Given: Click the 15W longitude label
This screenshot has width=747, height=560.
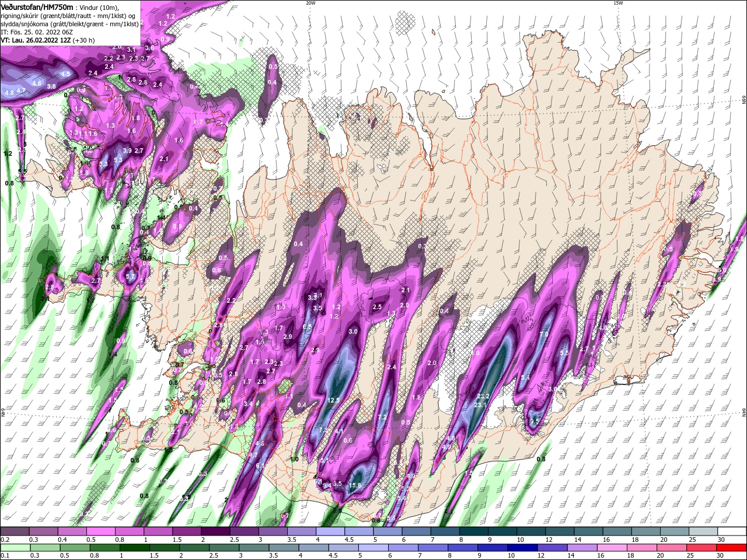Looking at the screenshot, I should [x=617, y=3].
